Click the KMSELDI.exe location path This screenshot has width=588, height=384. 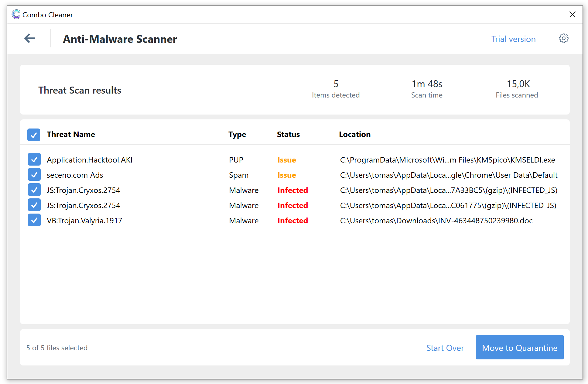(448, 160)
